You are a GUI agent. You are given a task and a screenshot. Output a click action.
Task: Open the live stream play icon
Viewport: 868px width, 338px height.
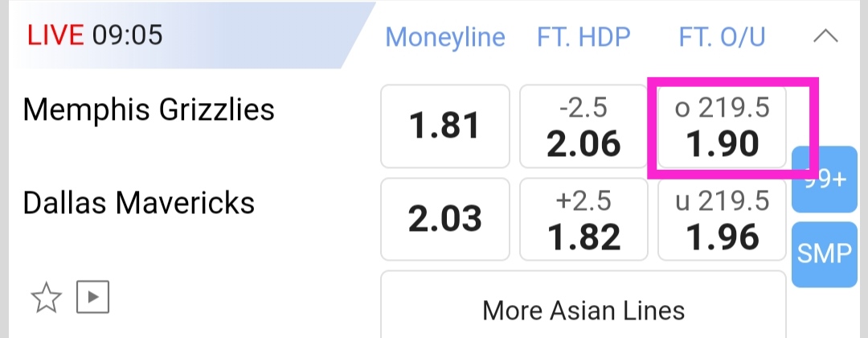(x=92, y=298)
